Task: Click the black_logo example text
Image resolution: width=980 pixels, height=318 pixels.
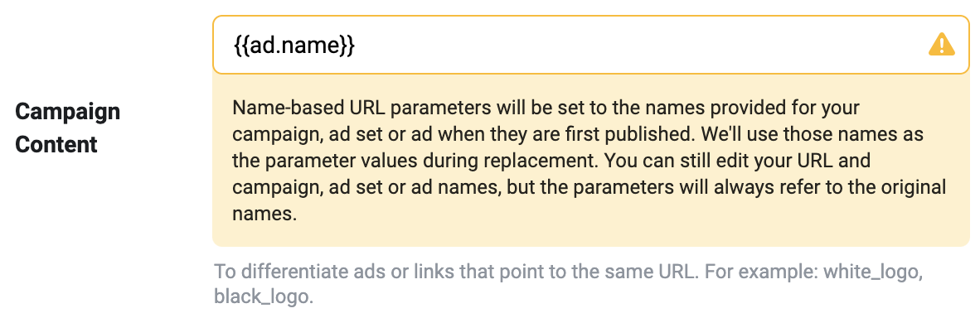Action: click(263, 296)
